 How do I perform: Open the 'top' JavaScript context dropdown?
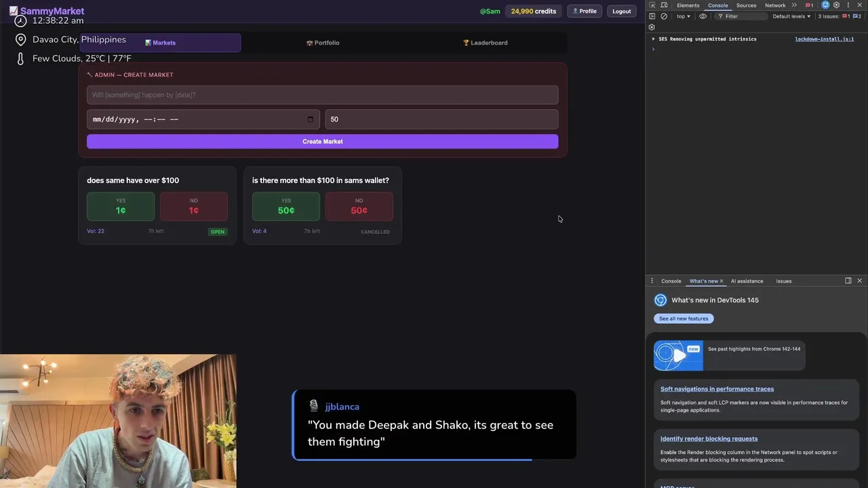(x=684, y=16)
